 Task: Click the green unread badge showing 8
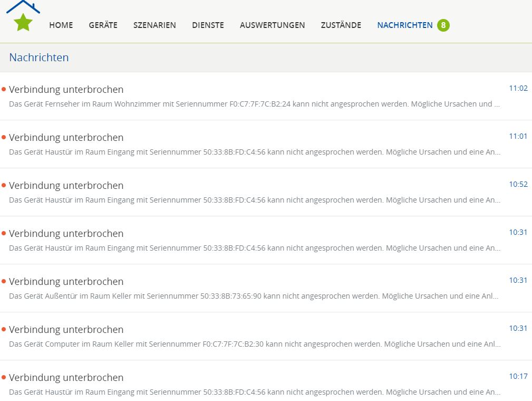(x=443, y=25)
